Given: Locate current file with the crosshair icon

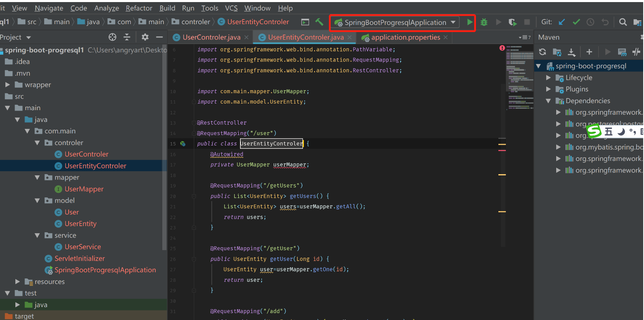Looking at the screenshot, I should pyautogui.click(x=112, y=37).
